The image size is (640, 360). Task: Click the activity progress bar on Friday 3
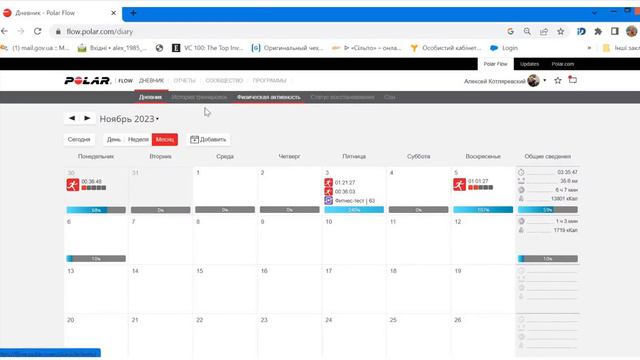click(354, 210)
